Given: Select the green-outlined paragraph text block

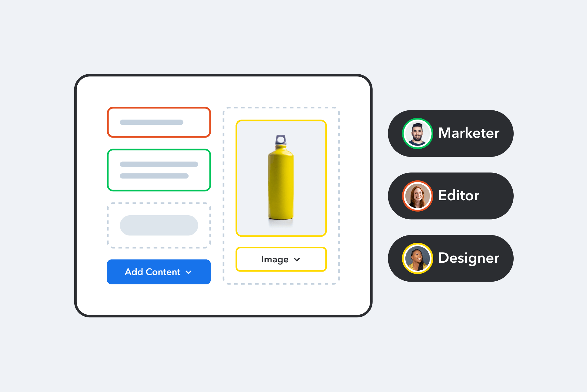Looking at the screenshot, I should [x=159, y=170].
